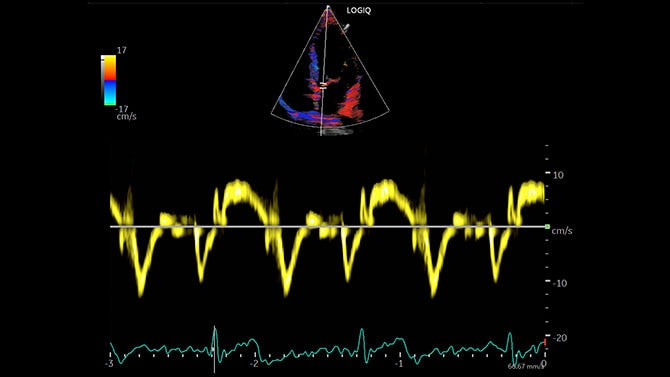Select the green baseline marker on scale

click(547, 227)
